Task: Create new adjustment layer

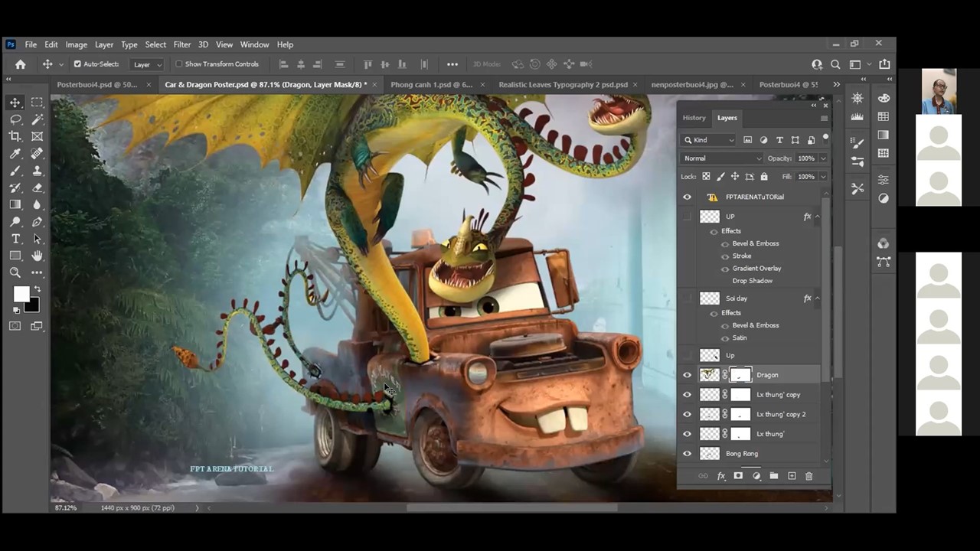Action: 756,476
